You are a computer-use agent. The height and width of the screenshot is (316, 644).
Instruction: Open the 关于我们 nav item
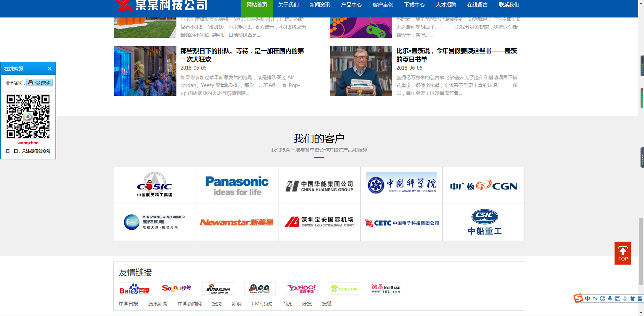point(288,5)
